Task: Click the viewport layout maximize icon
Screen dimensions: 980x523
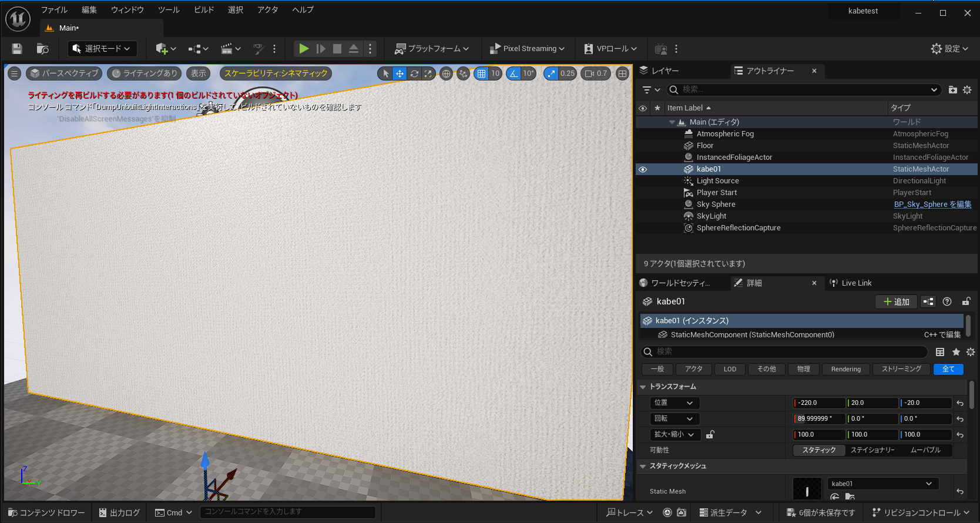Action: [623, 73]
